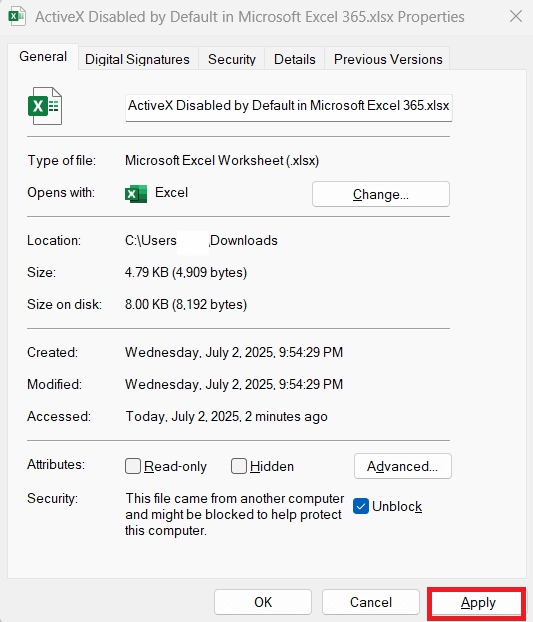This screenshot has width=533, height=622.
Task: Confirm with the OK button
Action: pos(263,602)
